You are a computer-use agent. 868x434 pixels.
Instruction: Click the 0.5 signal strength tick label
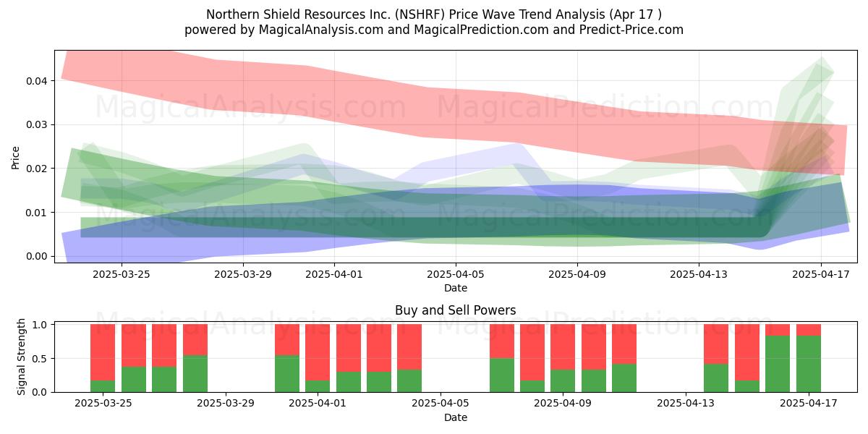click(41, 358)
